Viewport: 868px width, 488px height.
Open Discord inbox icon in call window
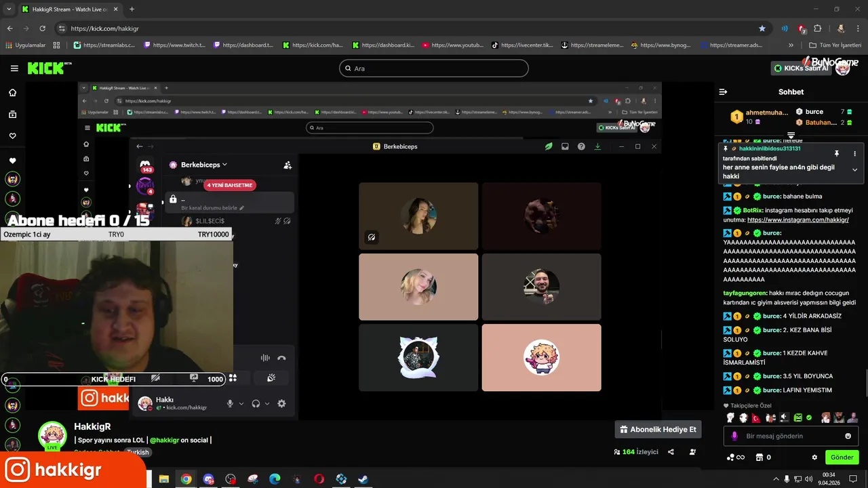click(x=565, y=146)
